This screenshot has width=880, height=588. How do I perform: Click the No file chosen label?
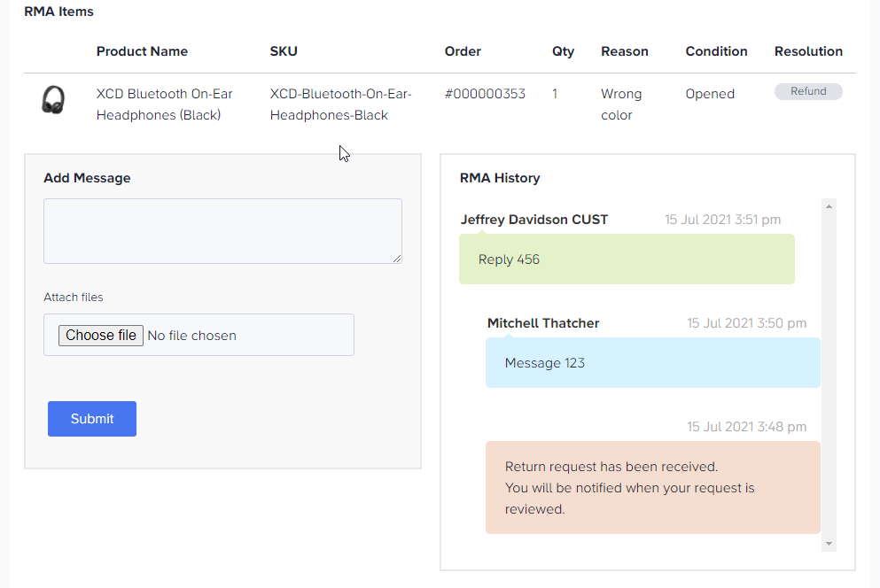(x=192, y=336)
